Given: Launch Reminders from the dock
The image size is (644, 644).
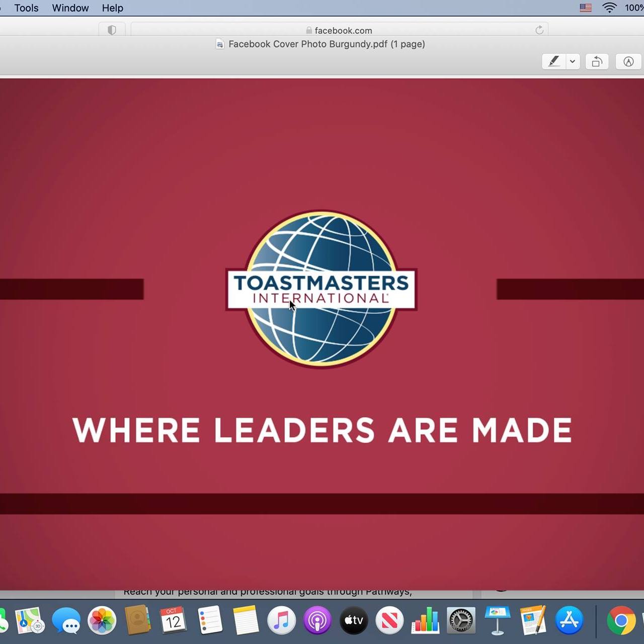Looking at the screenshot, I should 210,620.
